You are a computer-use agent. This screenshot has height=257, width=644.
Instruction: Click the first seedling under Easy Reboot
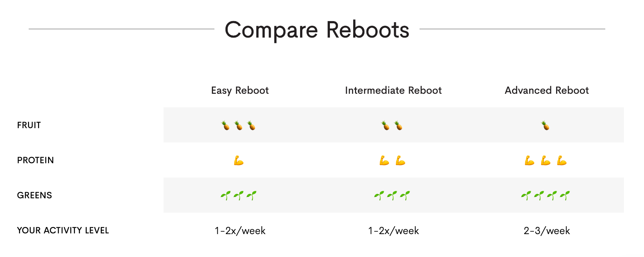tap(226, 195)
